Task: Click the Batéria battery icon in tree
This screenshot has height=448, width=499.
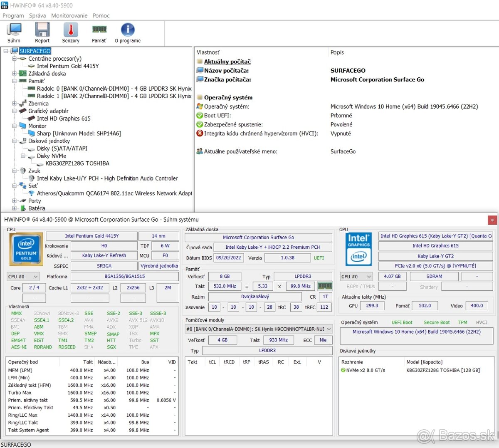Action: [x=23, y=208]
